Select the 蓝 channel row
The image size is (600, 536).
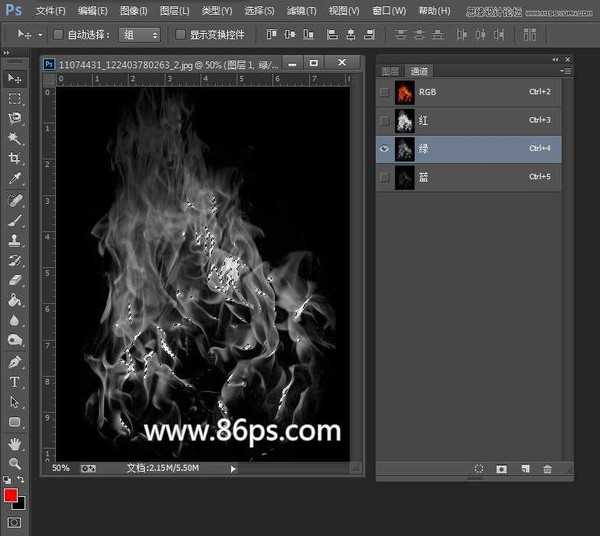(468, 177)
